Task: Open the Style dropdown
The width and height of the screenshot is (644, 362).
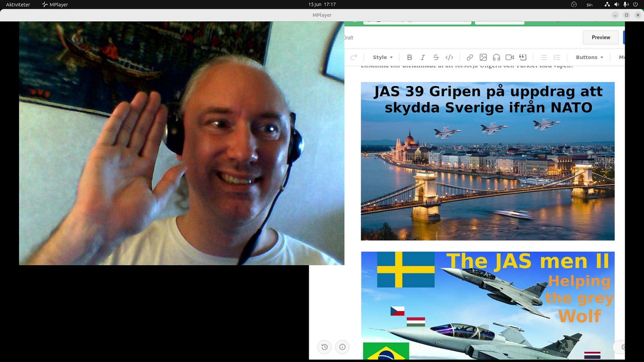Action: [383, 57]
